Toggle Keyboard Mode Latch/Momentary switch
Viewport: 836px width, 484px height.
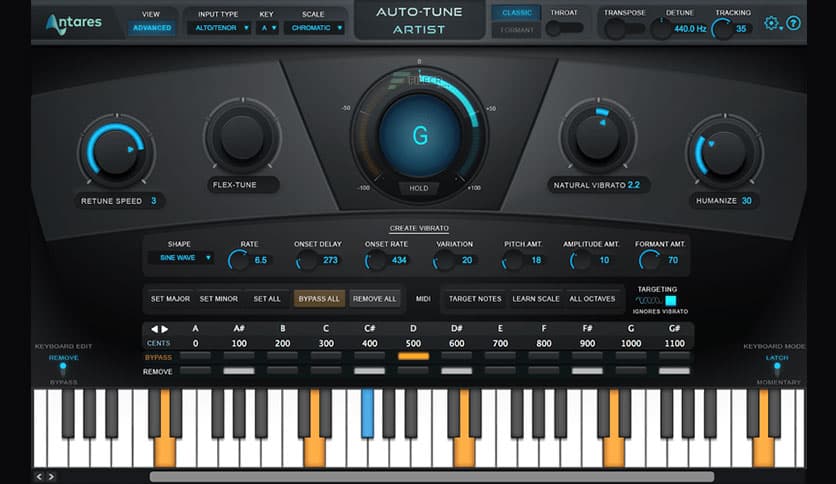pos(777,369)
